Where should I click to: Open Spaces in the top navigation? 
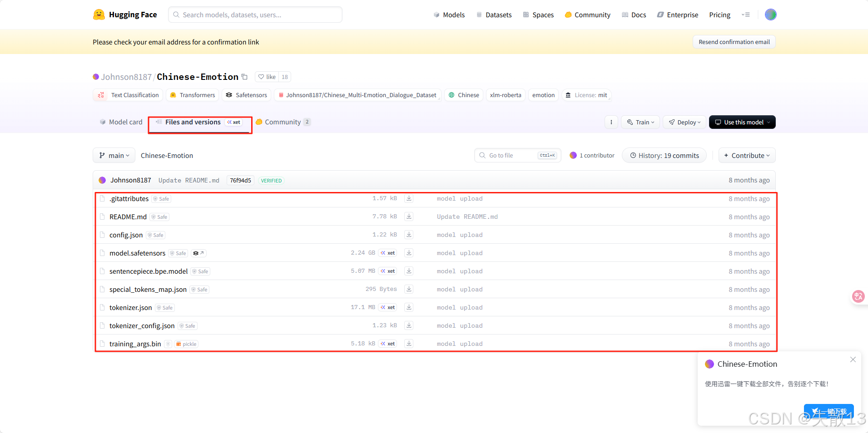click(538, 15)
